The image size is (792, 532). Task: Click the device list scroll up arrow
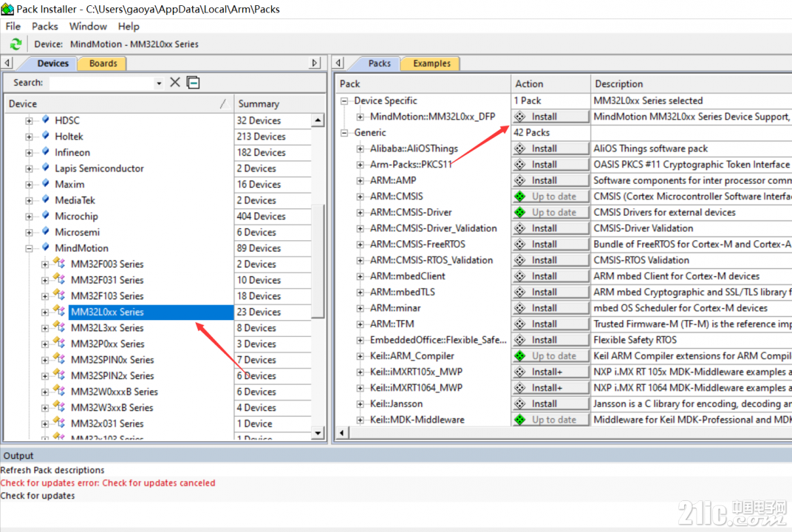tap(317, 120)
